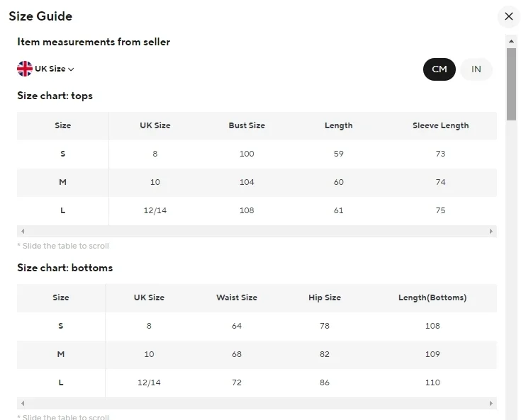Click the UK flag icon

pyautogui.click(x=25, y=69)
